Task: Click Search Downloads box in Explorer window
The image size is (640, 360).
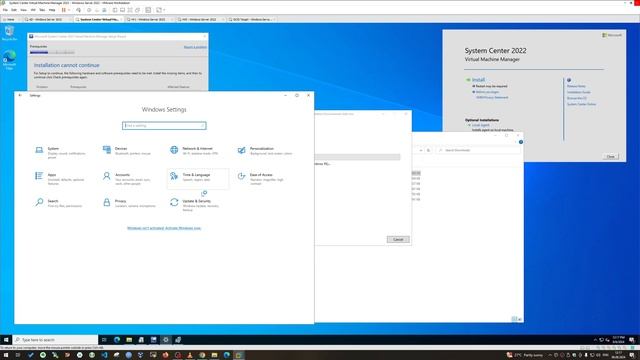Action: click(479, 150)
